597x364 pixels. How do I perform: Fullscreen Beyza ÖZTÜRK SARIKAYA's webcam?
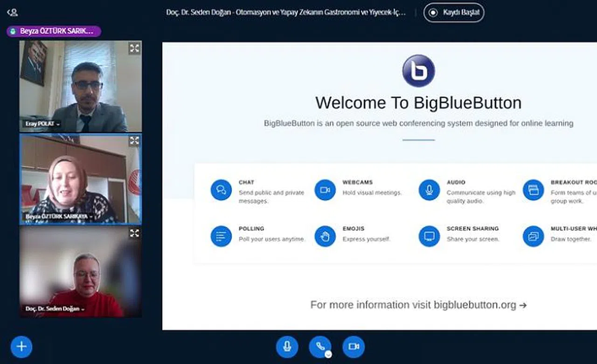[x=134, y=140]
